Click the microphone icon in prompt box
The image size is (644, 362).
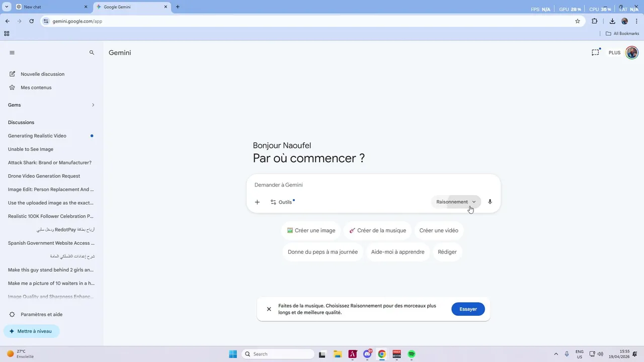click(490, 202)
